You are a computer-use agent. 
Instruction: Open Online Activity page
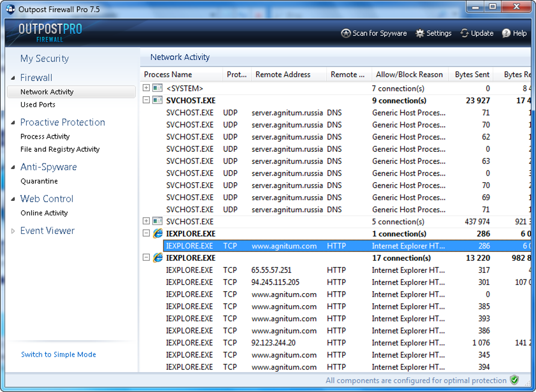pos(44,213)
